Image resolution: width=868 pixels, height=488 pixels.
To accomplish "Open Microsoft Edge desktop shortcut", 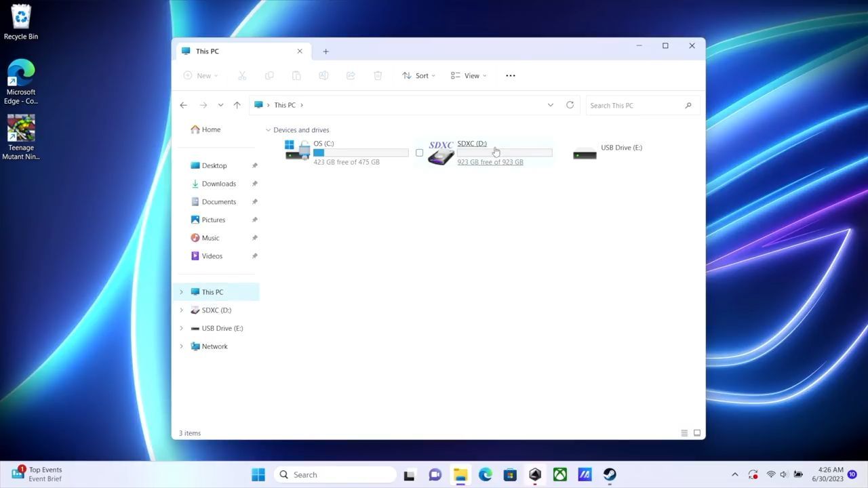I will pyautogui.click(x=21, y=83).
